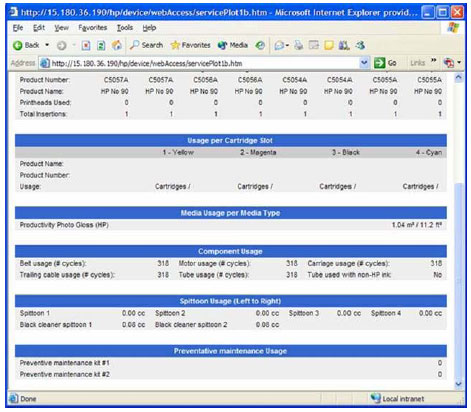Minimize the Internet Explorer window
This screenshot has width=471, height=412.
[427, 13]
